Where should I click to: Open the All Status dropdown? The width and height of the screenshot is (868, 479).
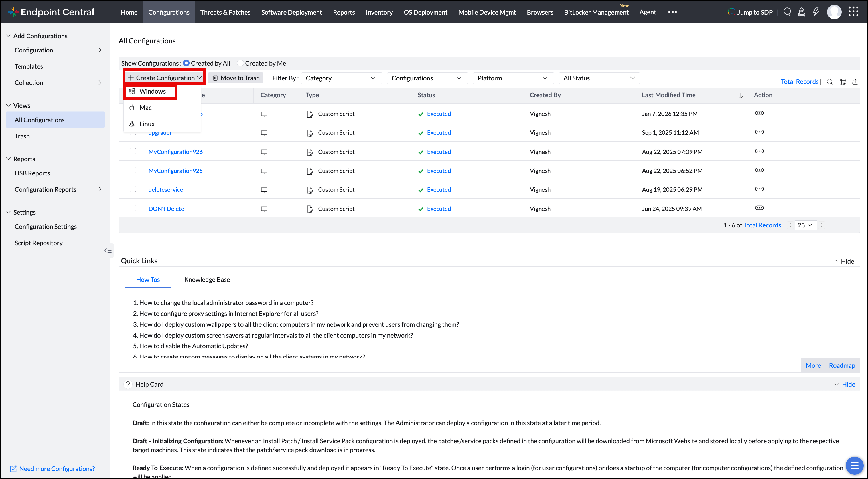pyautogui.click(x=599, y=78)
